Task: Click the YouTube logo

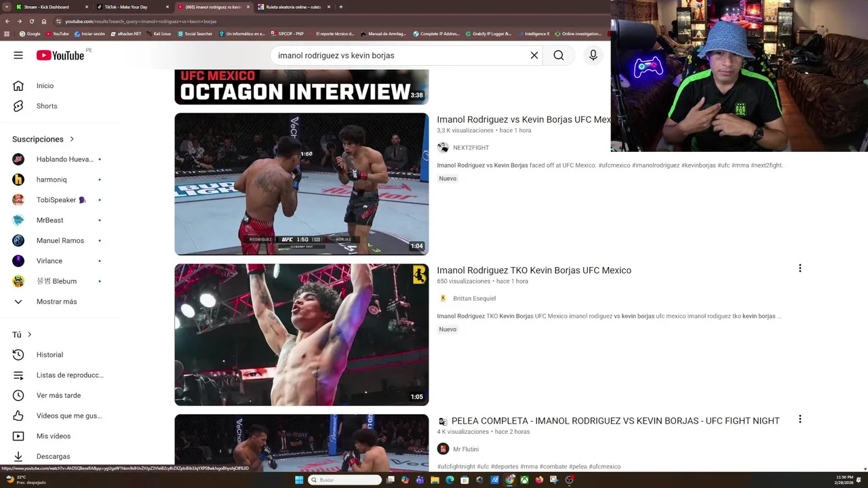Action: click(x=60, y=56)
